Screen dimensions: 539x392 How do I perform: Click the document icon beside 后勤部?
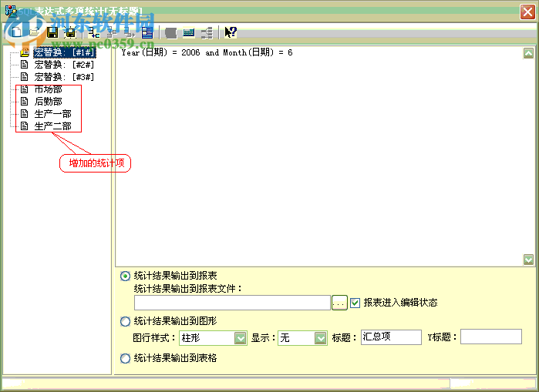[x=24, y=101]
